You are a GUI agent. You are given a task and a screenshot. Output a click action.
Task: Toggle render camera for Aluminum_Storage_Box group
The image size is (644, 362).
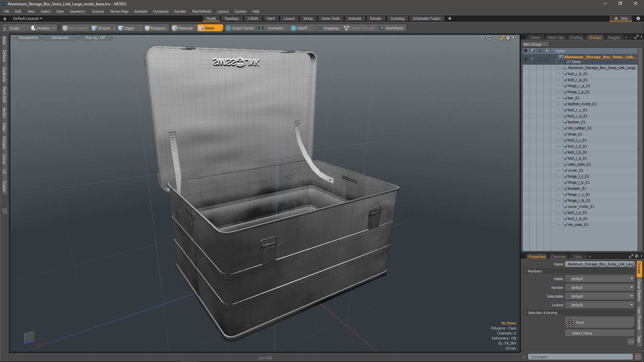click(x=533, y=59)
